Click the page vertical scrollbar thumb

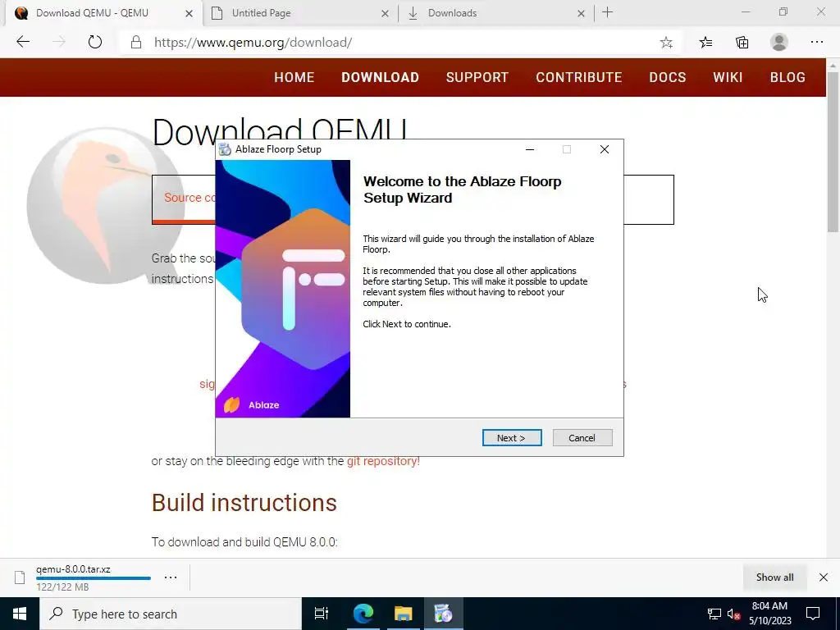pyautogui.click(x=833, y=152)
